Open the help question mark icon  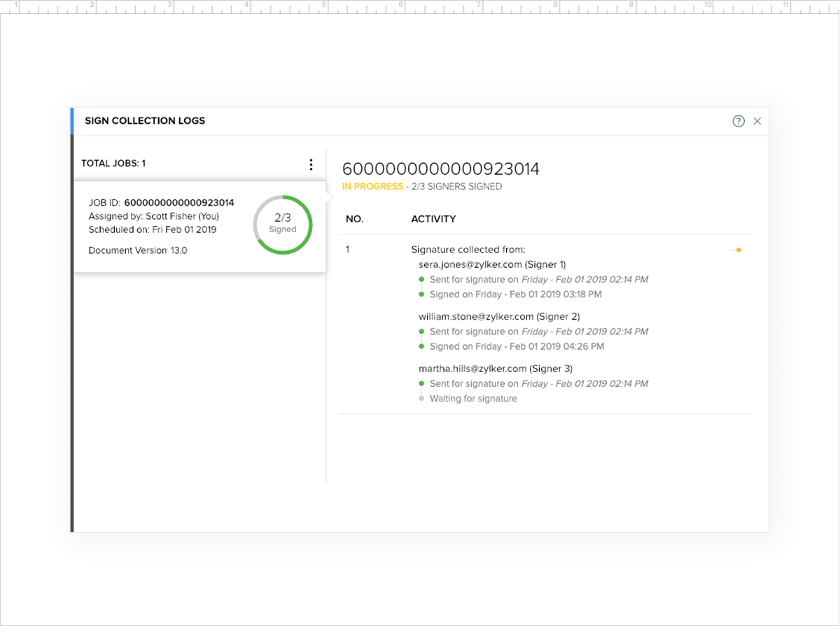pos(738,121)
